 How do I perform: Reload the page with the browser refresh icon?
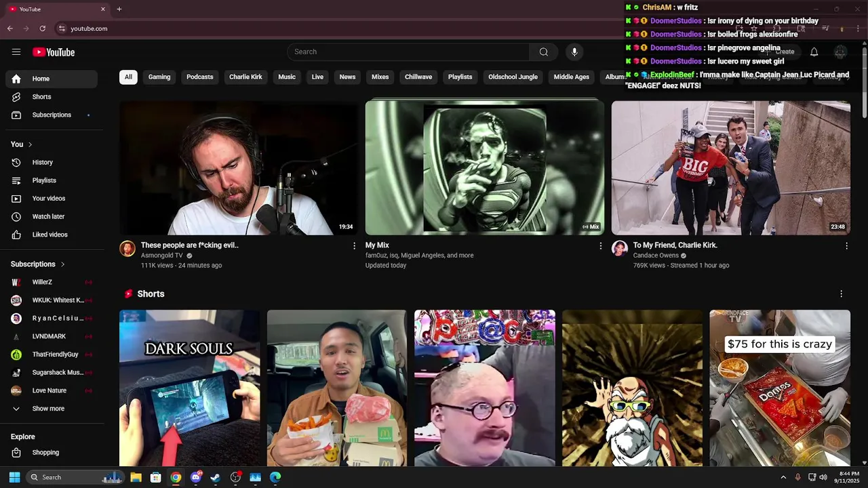coord(43,28)
